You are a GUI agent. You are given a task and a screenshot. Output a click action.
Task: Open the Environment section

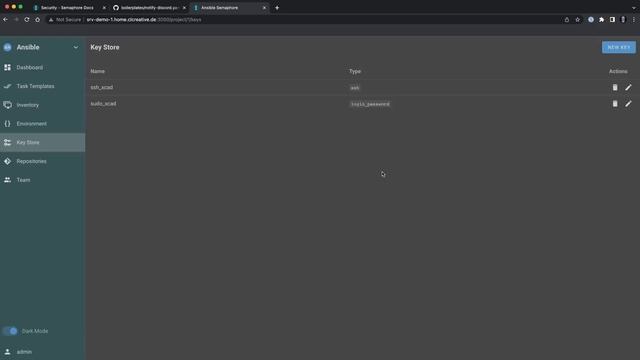[42, 124]
